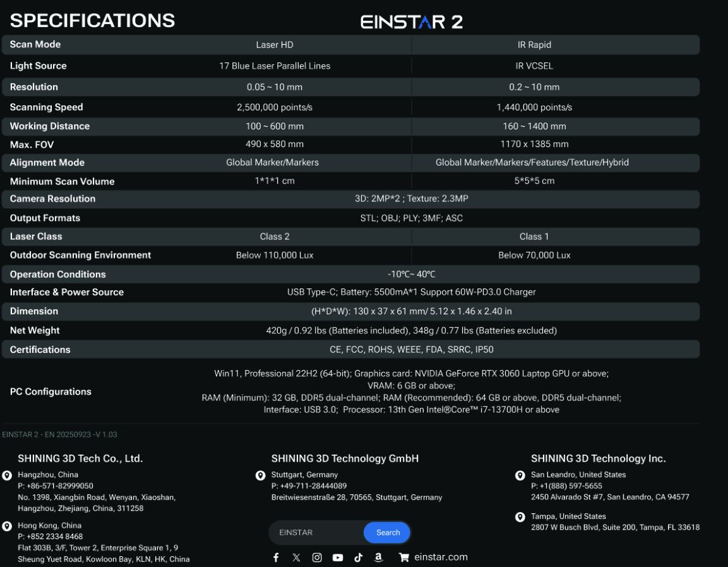Viewport: 728px width, 567px height.
Task: Click the '0.2 ~ 10 mm' resolution value
Action: [534, 87]
